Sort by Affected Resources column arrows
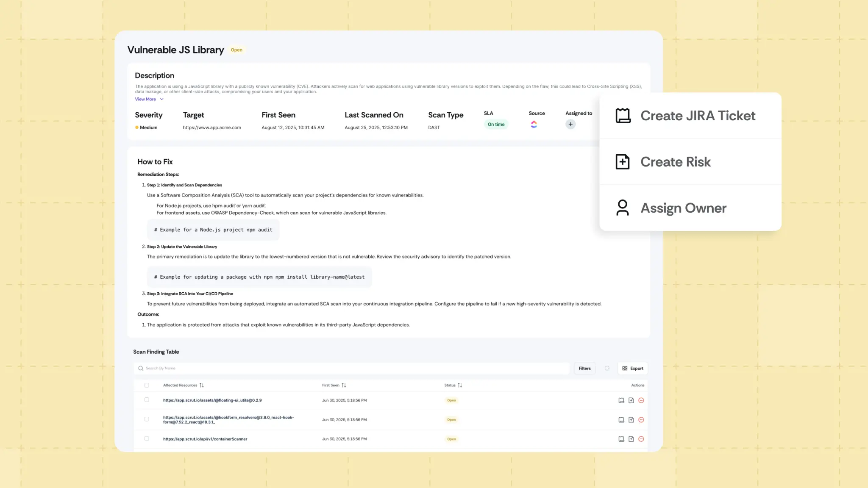Image resolution: width=868 pixels, height=488 pixels. (202, 385)
